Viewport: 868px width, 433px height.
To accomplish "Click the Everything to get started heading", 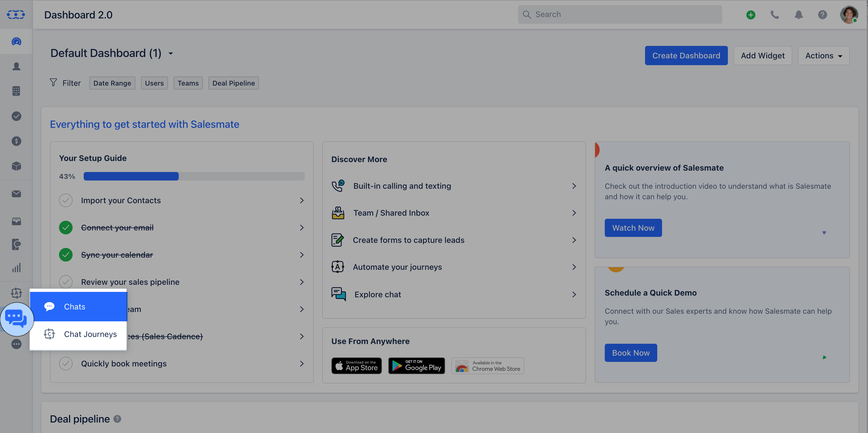I will tap(145, 124).
